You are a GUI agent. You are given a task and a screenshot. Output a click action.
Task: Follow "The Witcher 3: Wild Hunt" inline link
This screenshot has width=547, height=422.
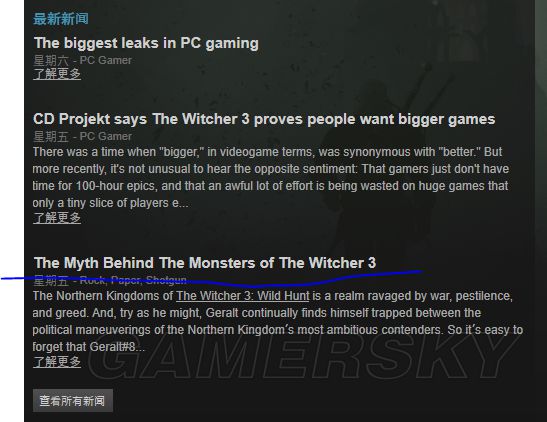pos(243,296)
